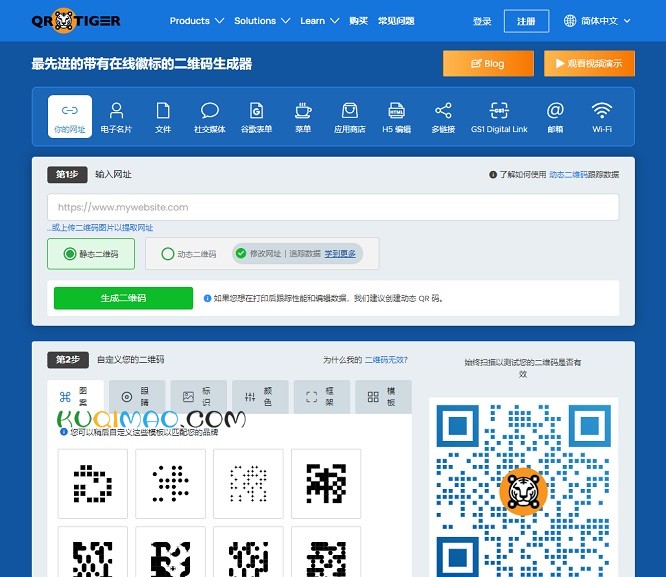Click 或上传二维码图片以提取网址 upload link
This screenshot has width=666, height=577.
pos(100,228)
